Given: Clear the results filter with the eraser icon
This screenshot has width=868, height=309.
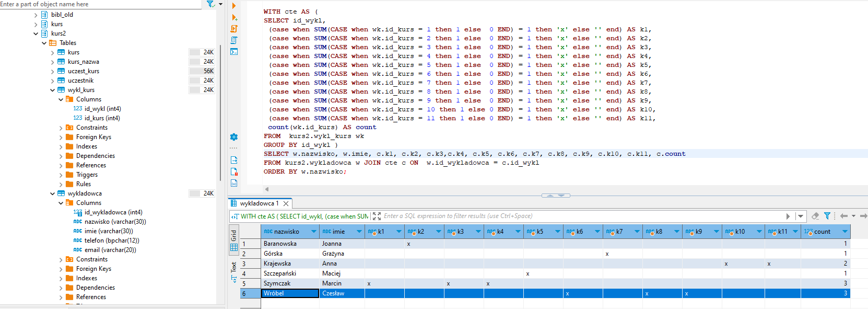Looking at the screenshot, I should (x=815, y=216).
